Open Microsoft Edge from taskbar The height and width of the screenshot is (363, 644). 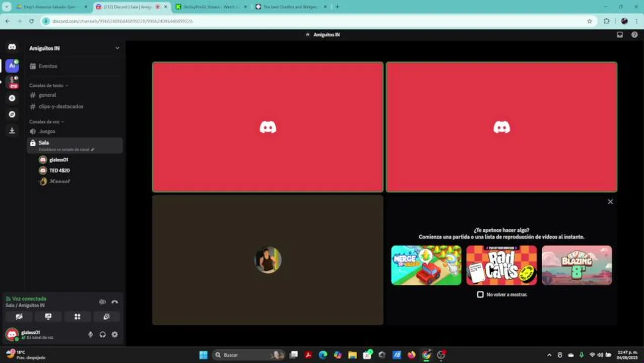[x=323, y=355]
